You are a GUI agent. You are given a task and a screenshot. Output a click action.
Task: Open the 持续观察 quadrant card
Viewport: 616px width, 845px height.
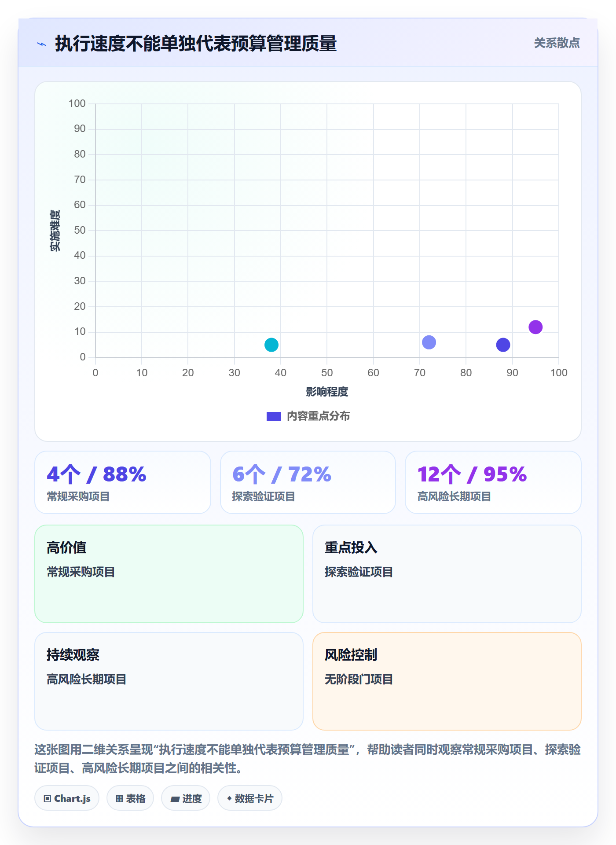(x=169, y=681)
